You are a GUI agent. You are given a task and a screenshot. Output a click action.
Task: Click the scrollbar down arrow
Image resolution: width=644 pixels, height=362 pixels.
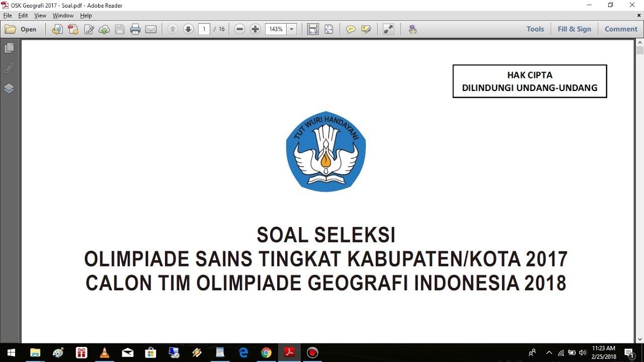coord(640,339)
